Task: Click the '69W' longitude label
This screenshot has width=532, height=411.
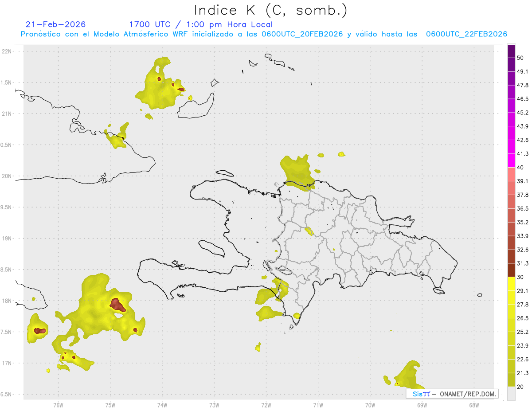Action: tap(422, 404)
